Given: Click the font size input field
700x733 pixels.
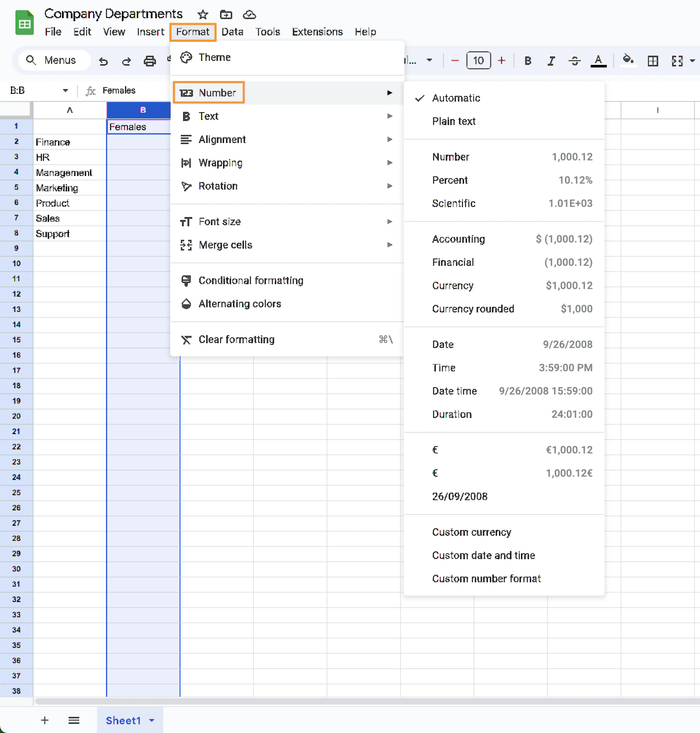Looking at the screenshot, I should pos(478,61).
